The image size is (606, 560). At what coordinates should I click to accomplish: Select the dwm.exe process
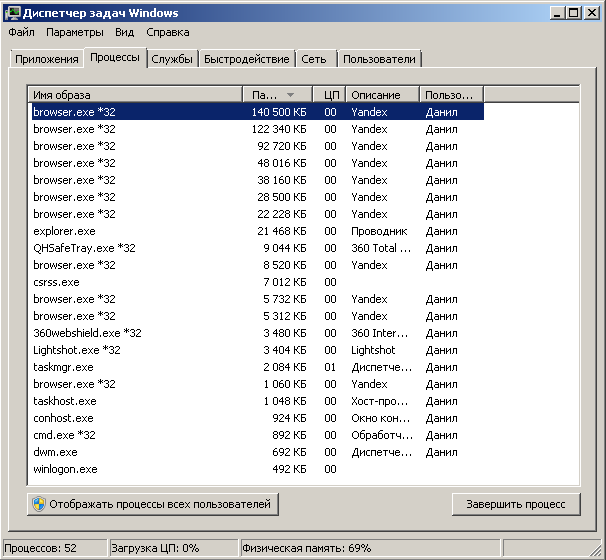[x=256, y=452]
